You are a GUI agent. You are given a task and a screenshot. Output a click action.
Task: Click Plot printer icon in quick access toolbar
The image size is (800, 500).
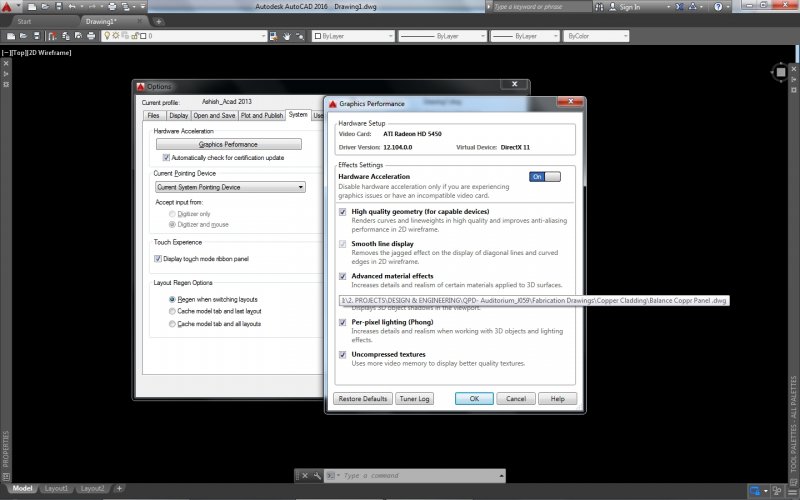[x=112, y=7]
